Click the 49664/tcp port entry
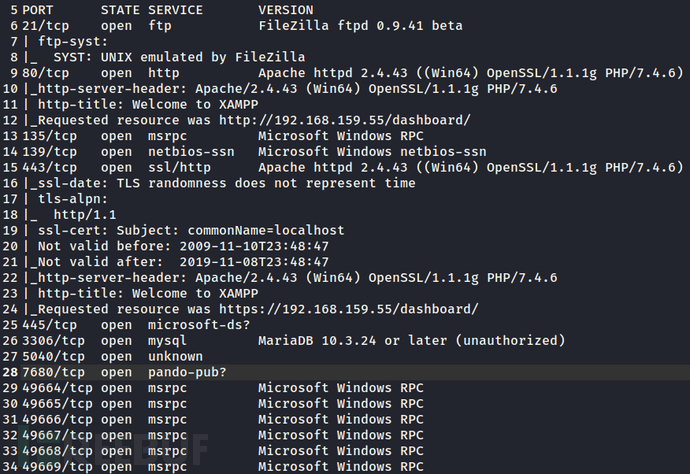This screenshot has width=690, height=474. [x=56, y=388]
